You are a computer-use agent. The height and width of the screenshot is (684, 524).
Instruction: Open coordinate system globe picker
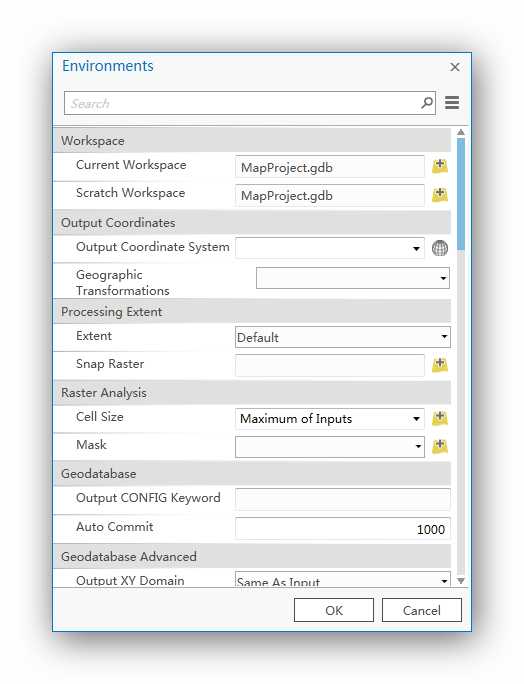pyautogui.click(x=440, y=248)
